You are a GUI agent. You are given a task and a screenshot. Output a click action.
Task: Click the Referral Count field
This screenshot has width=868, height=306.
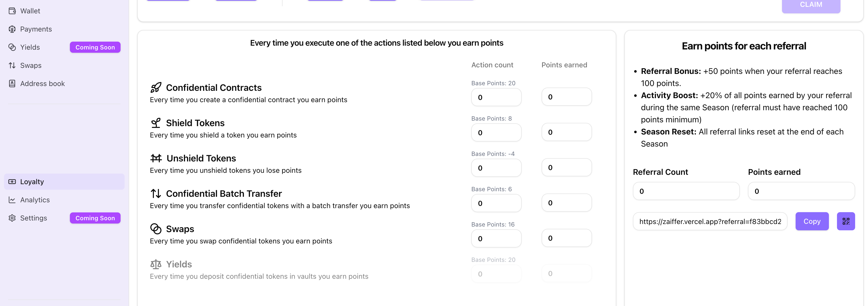coord(686,191)
